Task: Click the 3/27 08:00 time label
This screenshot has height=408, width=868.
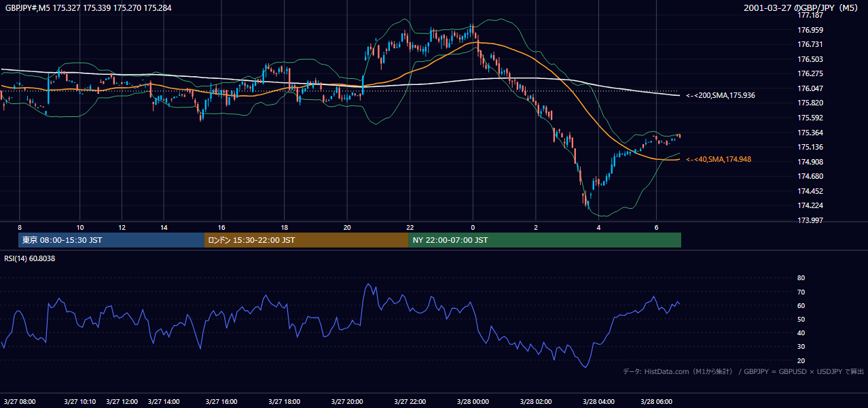Action: (x=20, y=401)
